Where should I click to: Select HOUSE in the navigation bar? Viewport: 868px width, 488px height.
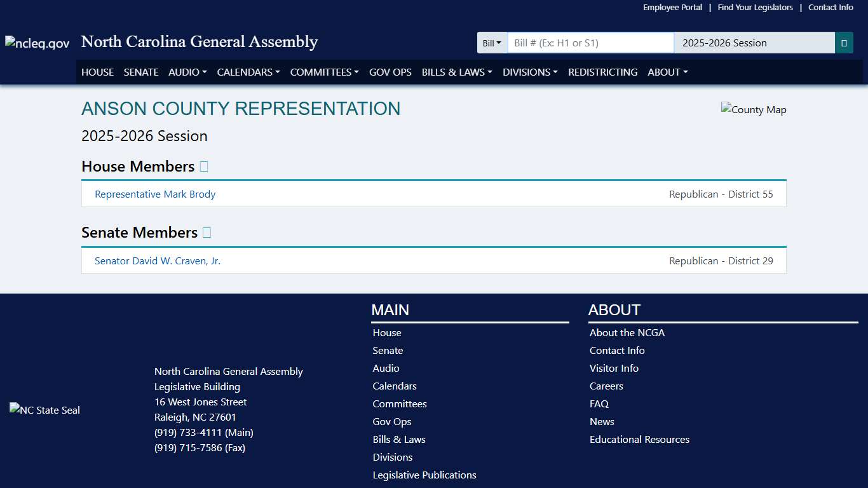(x=97, y=72)
